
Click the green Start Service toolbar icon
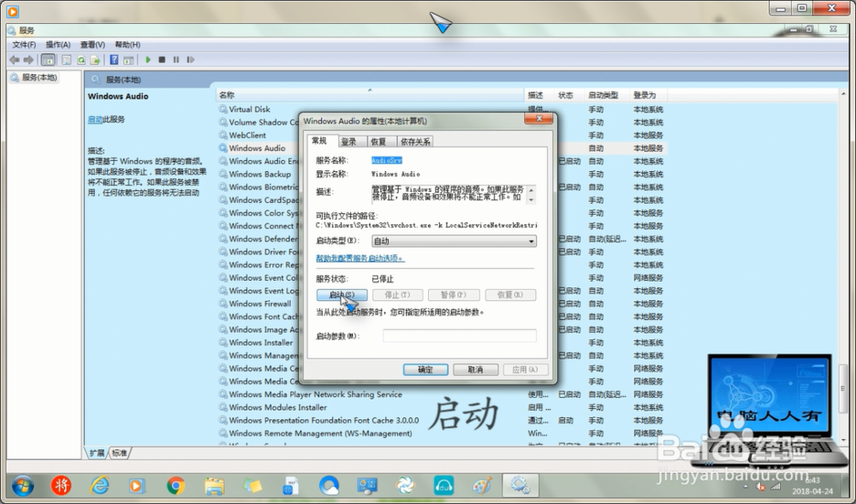pyautogui.click(x=148, y=60)
